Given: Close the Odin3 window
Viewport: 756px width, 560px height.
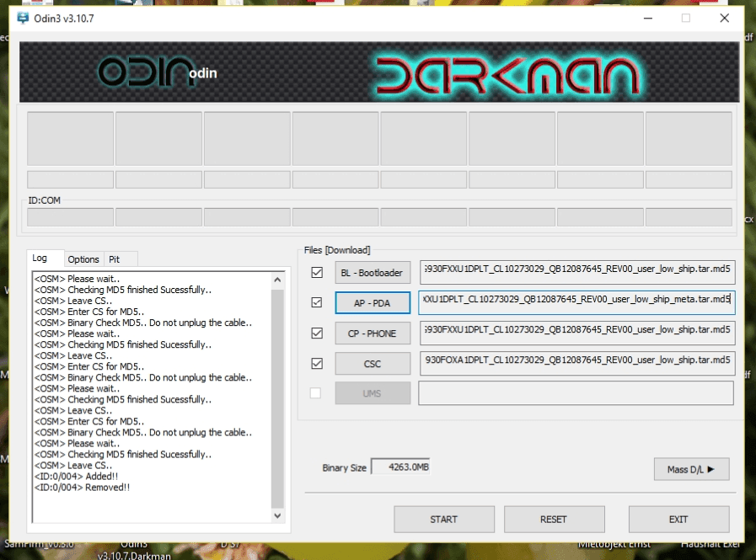Looking at the screenshot, I should point(724,19).
